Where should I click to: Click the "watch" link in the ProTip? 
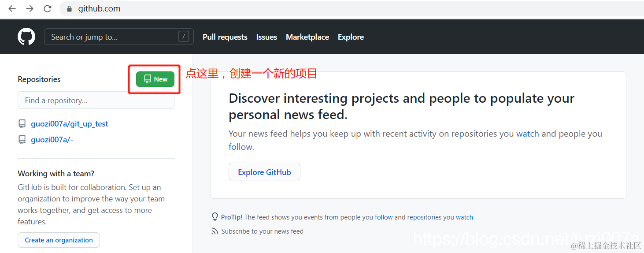coord(465,217)
